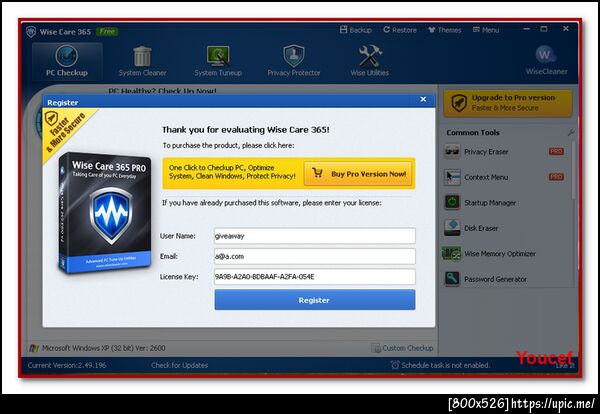Click the Custom Checkup link

click(x=403, y=348)
